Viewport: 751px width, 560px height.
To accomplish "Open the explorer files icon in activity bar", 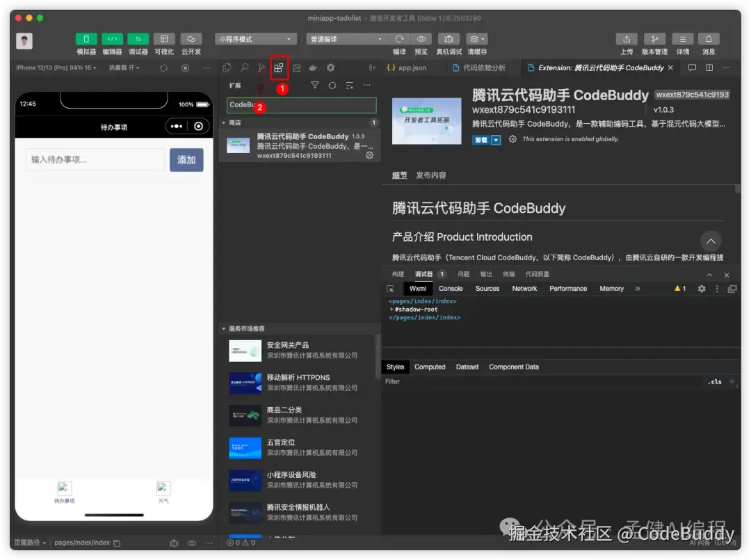I will pos(227,68).
